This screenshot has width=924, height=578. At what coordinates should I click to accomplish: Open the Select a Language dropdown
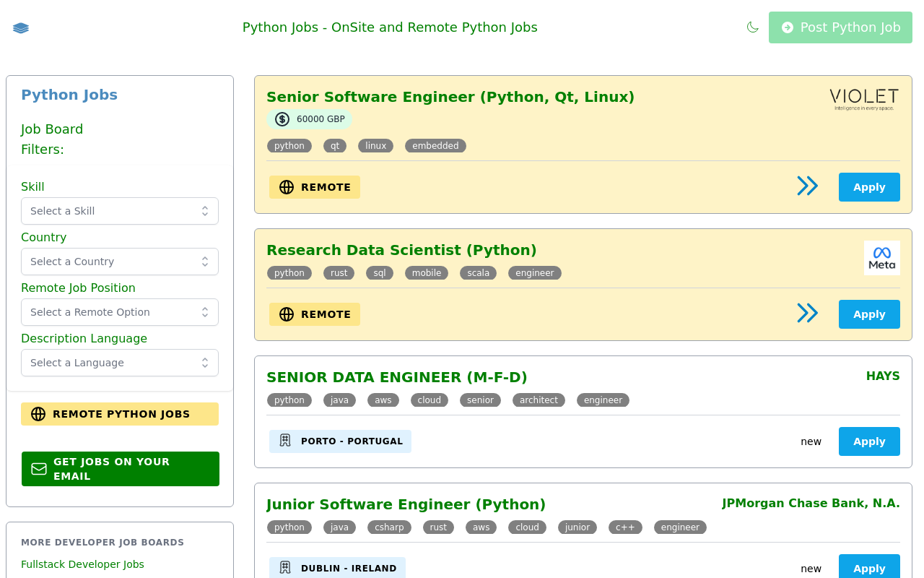[x=120, y=363]
